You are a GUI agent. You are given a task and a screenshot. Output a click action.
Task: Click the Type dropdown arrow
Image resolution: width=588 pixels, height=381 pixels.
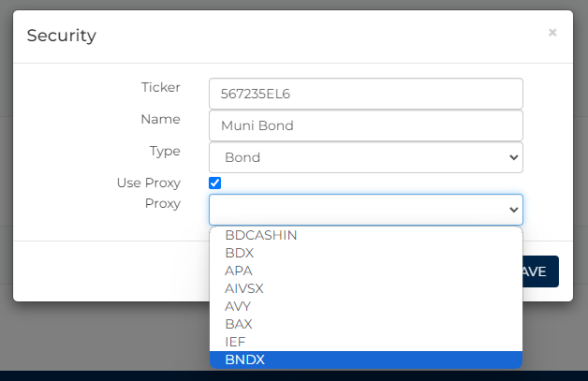pos(512,157)
